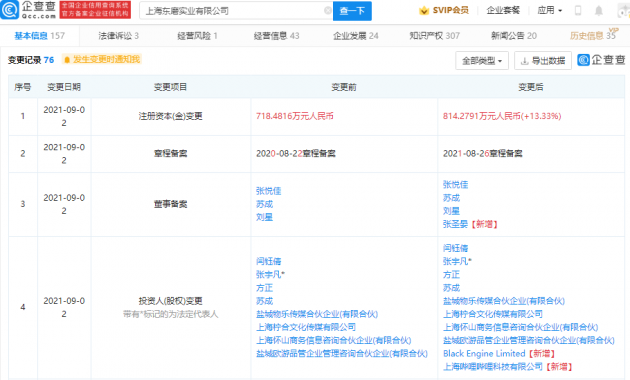
Task: Open 上海哔哩哔哩科技有限公司 new investor link
Action: click(x=493, y=367)
